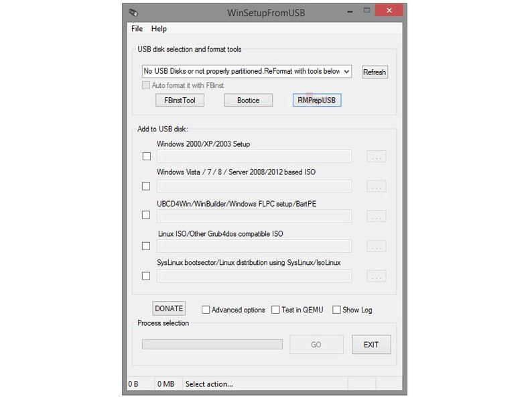532x401 pixels.
Task: Click the Refresh button
Action: click(x=375, y=72)
